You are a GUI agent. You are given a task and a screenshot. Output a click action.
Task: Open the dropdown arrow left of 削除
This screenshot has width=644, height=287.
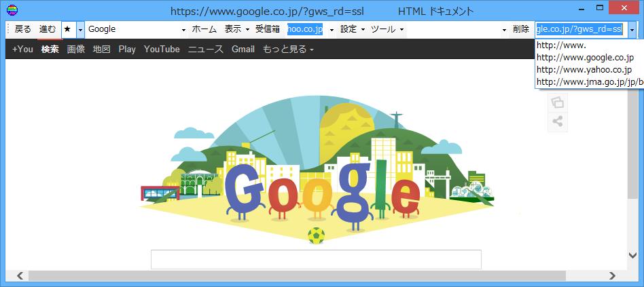(x=504, y=30)
